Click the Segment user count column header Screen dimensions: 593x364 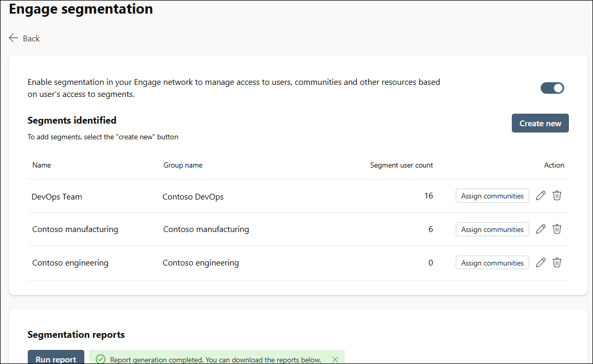click(x=401, y=165)
